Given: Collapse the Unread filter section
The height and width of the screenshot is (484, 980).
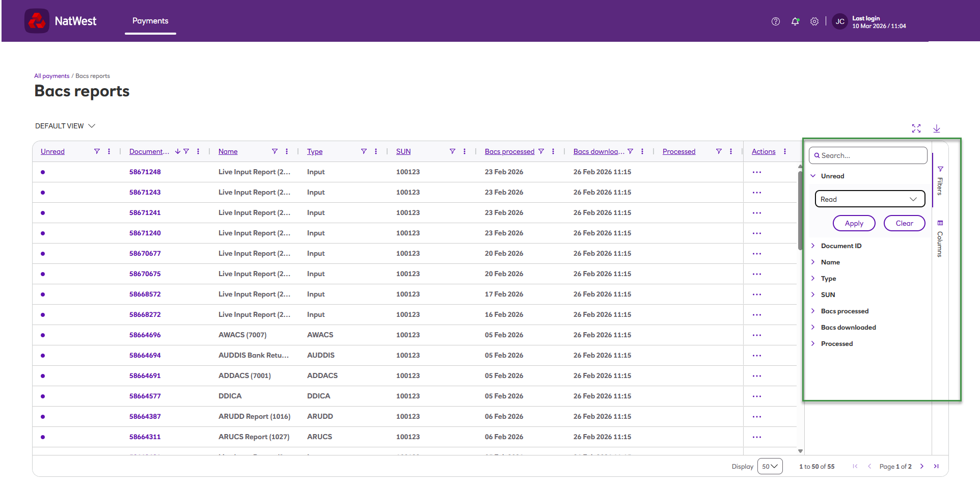Looking at the screenshot, I should click(x=832, y=176).
